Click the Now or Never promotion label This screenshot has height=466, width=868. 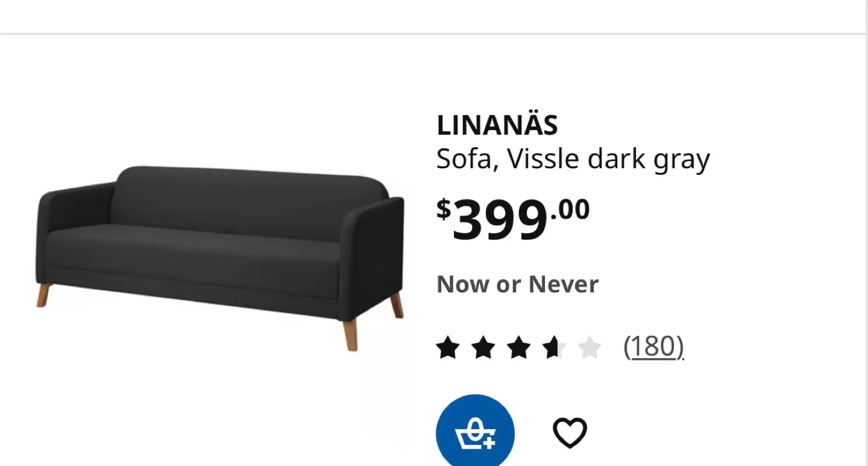pos(517,283)
